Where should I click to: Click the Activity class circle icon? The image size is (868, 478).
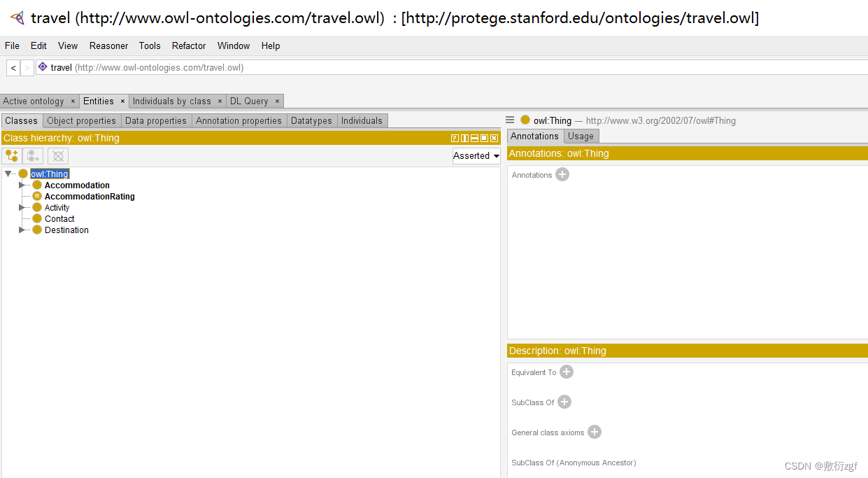pyautogui.click(x=37, y=207)
